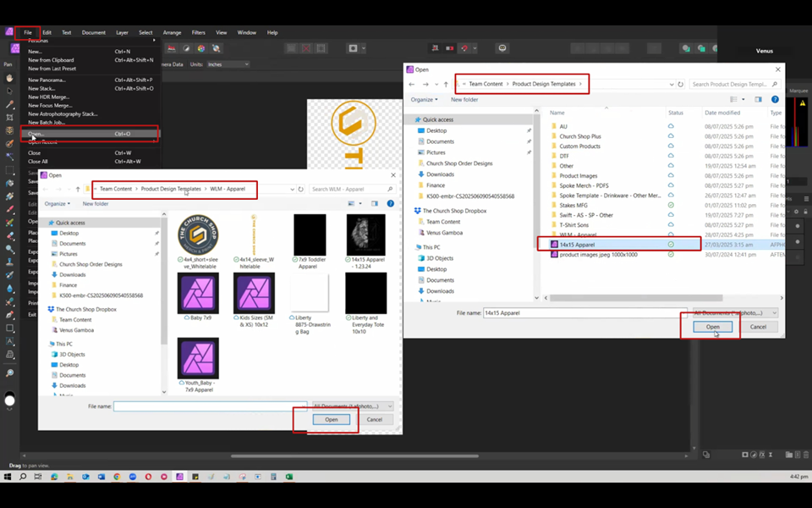
Task: Open the file type dropdown beside the 14x15 Apparel file name
Action: (x=734, y=312)
